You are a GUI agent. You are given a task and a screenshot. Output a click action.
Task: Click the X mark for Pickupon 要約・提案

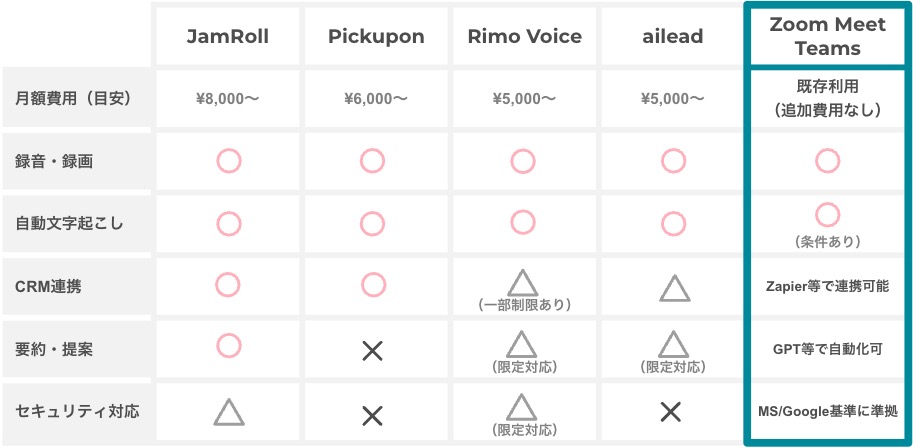click(372, 351)
